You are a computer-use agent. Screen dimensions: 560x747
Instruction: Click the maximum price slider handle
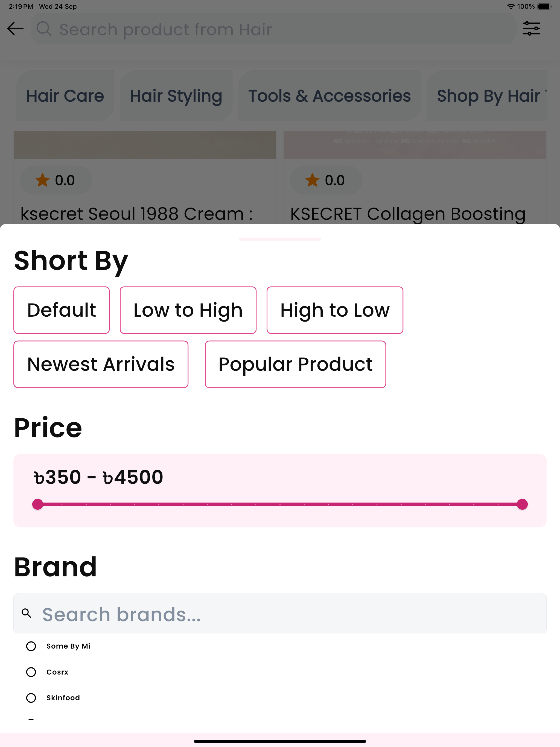coord(522,504)
